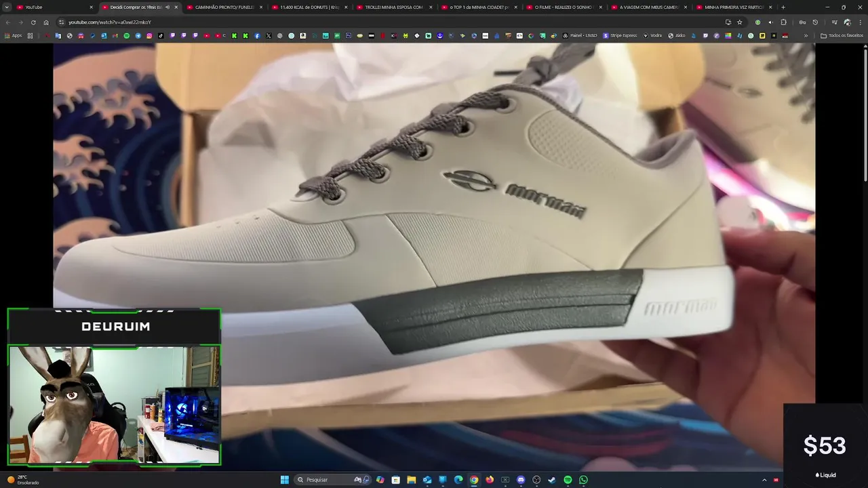Viewport: 868px width, 488px height.
Task: View site information icon in address bar
Action: 62,22
